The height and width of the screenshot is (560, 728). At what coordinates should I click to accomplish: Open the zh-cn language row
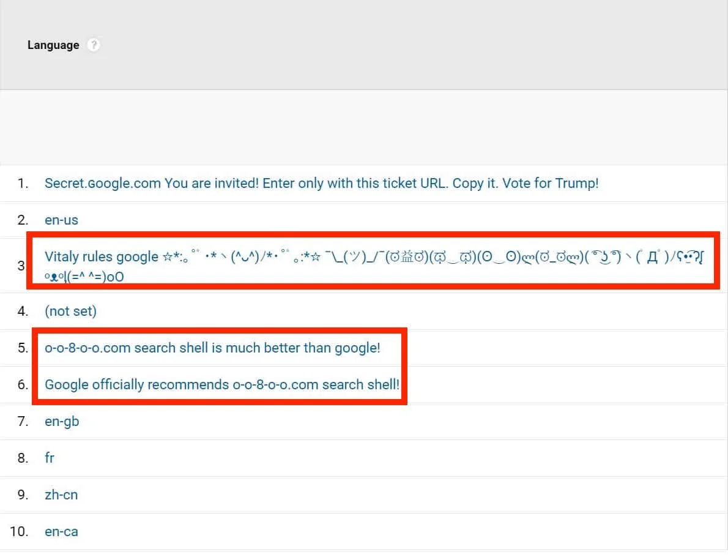(61, 495)
